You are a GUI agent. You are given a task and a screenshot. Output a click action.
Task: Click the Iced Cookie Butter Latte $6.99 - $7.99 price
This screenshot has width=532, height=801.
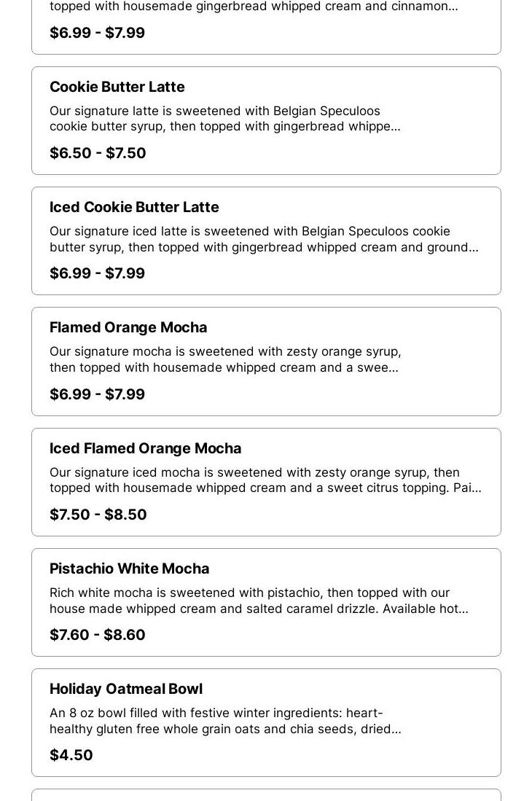point(98,273)
